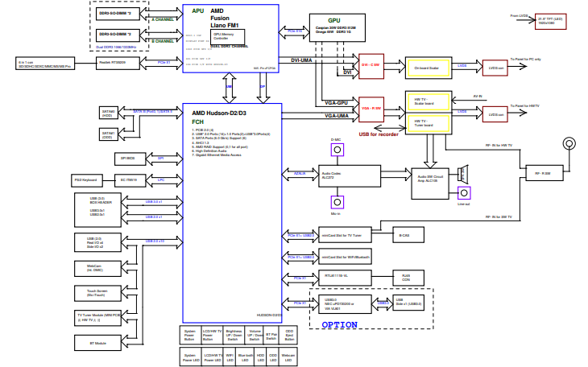Click the BT Module box

97,343
